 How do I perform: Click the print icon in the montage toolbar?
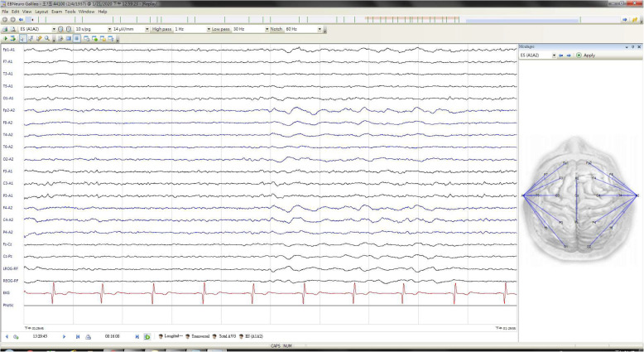5,29
